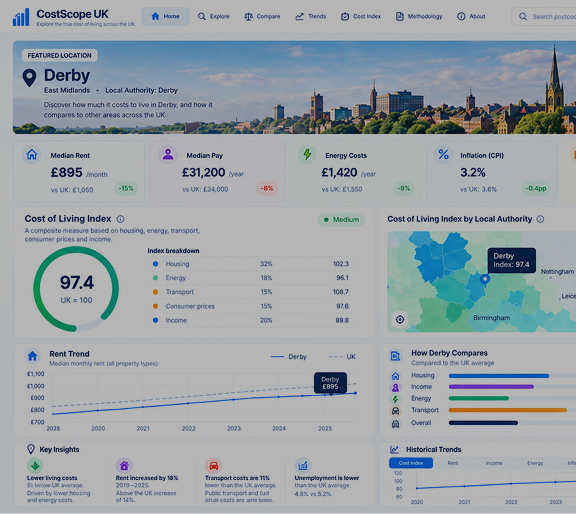
Task: Click the -9% badge on Energy Costs
Action: (x=404, y=188)
